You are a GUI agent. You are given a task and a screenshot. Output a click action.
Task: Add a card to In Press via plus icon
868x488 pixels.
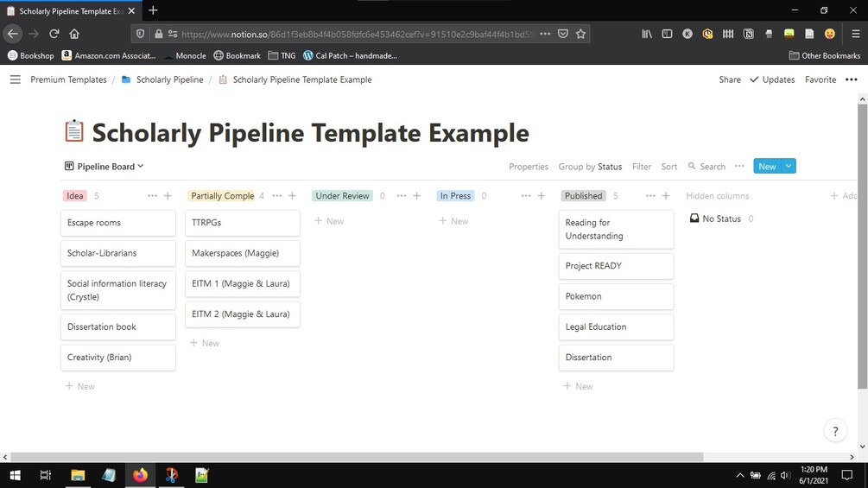click(542, 196)
